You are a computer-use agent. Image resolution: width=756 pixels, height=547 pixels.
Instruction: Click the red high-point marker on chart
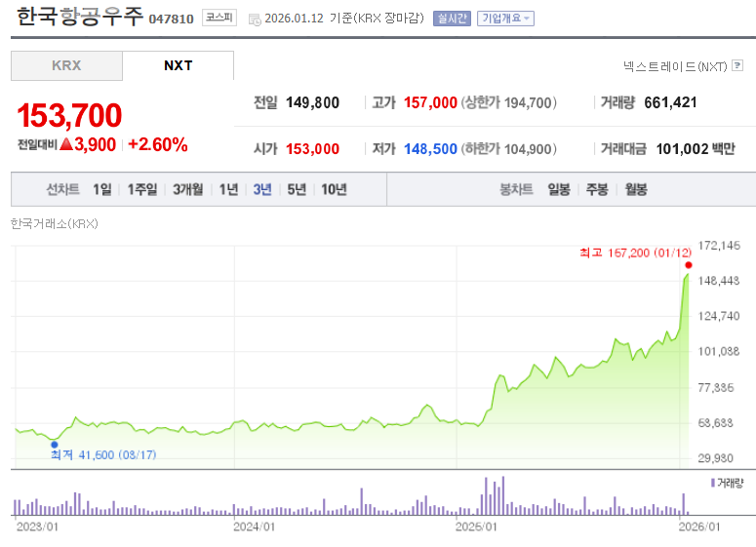[x=689, y=265]
